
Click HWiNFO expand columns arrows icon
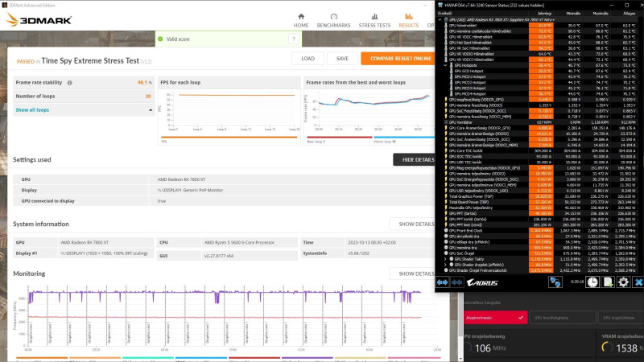tap(442, 282)
